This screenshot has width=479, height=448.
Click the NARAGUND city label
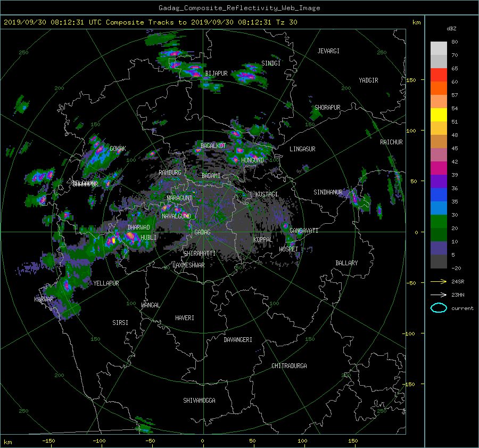point(180,198)
